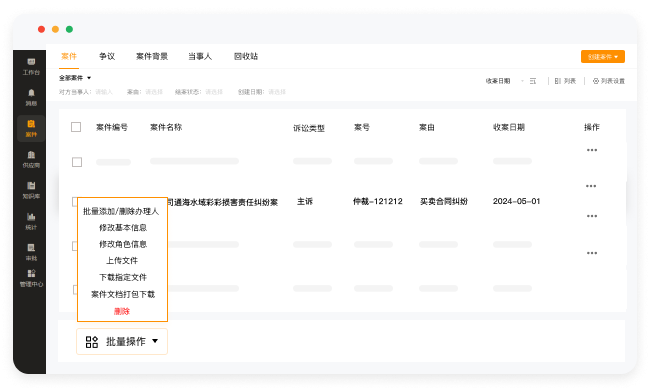Click the date 2024-05-01

point(517,202)
